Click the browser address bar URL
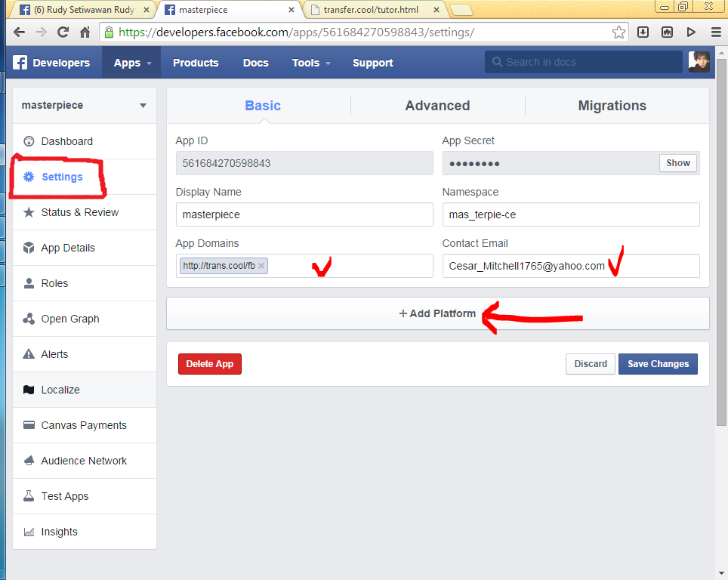Viewport: 728px width, 580px height. click(296, 32)
